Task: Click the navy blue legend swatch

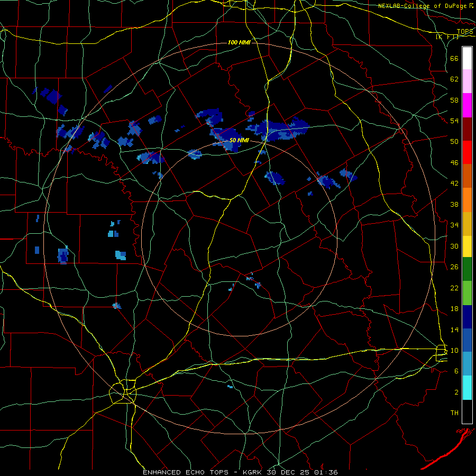Action: click(467, 317)
